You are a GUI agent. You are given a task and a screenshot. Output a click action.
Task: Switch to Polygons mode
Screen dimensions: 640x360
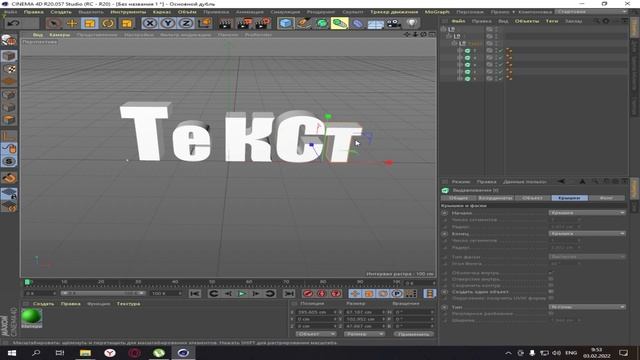[x=9, y=119]
